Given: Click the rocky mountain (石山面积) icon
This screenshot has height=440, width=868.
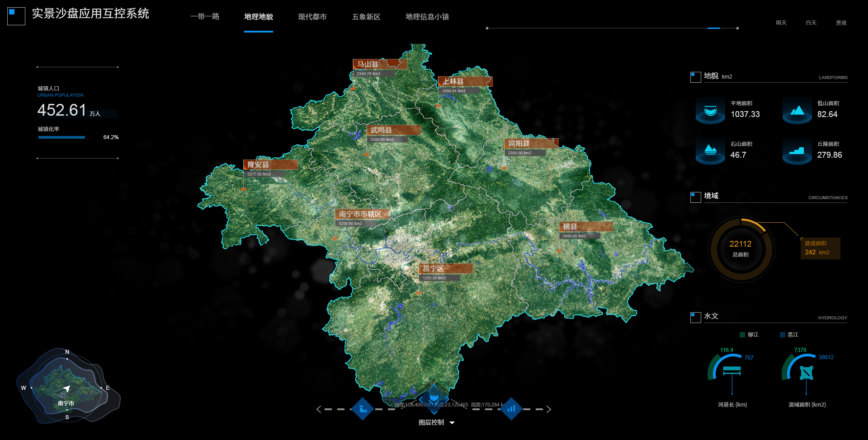Looking at the screenshot, I should [x=710, y=151].
